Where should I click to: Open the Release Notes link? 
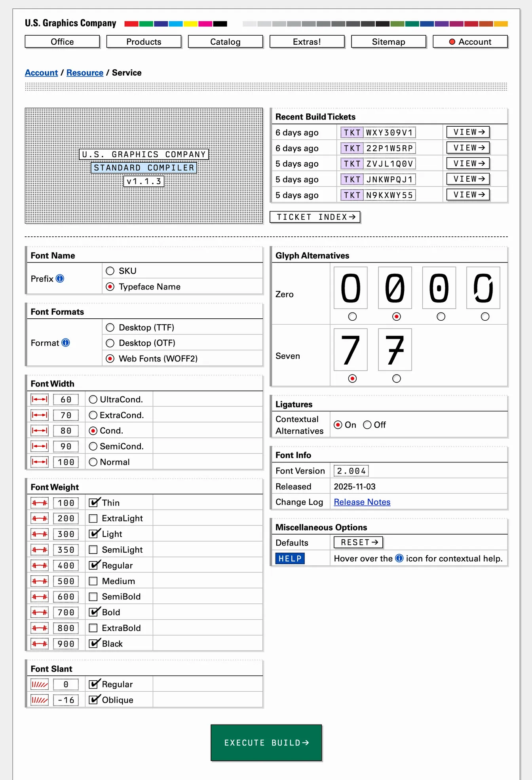click(362, 502)
